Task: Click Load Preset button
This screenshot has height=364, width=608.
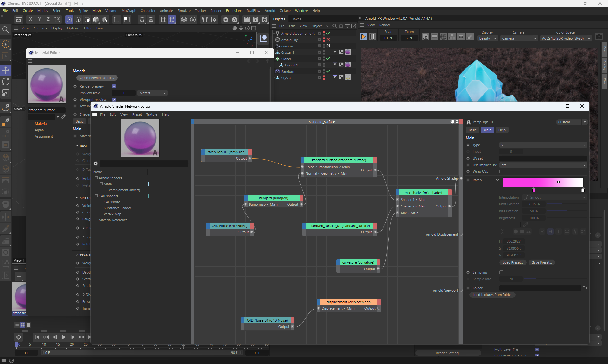Action: 513,262
